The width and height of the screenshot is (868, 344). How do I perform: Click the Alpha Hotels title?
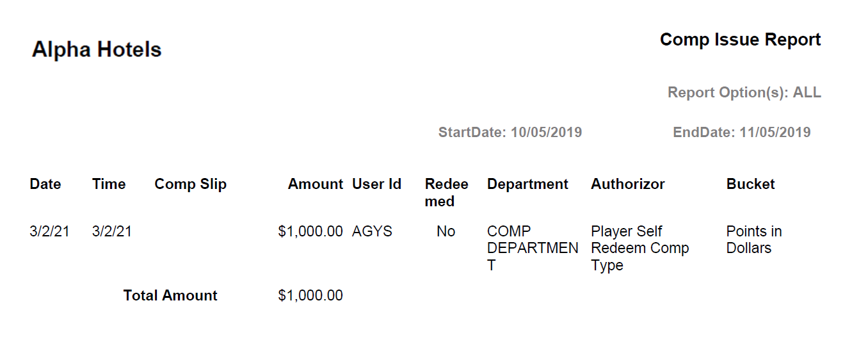point(97,49)
